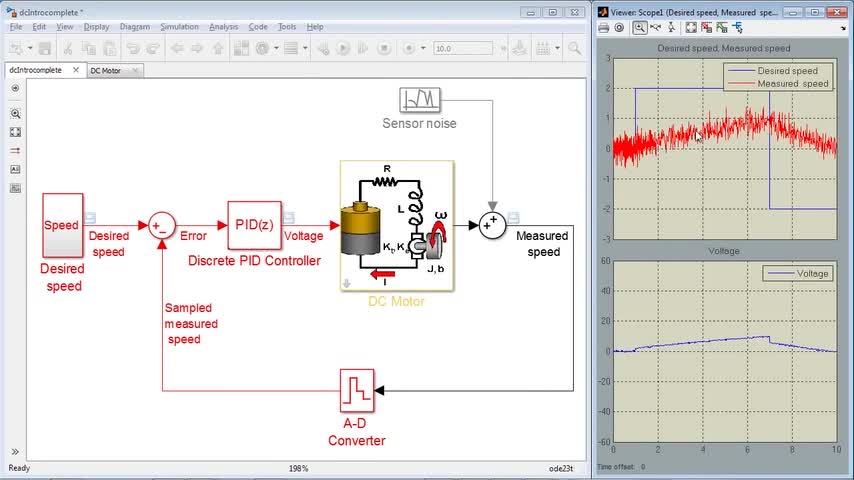
Task: Open the Model Explorer dropdown arrow
Action: 305,48
